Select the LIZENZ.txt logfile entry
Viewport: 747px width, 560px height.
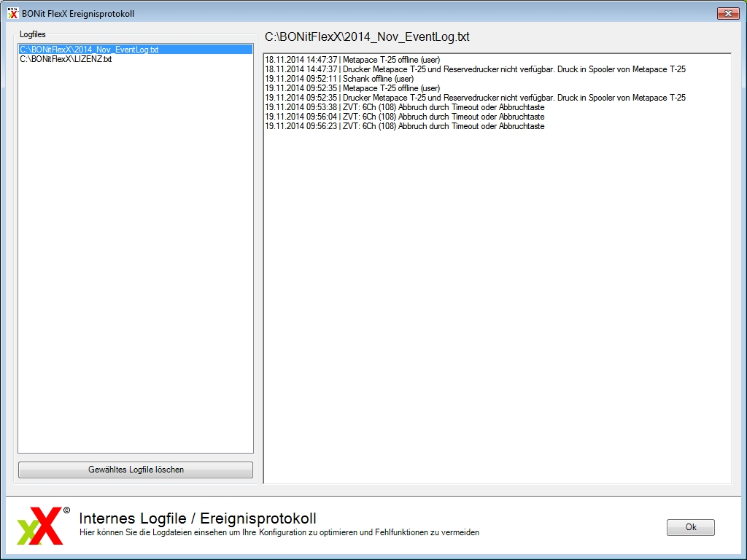coord(66,59)
